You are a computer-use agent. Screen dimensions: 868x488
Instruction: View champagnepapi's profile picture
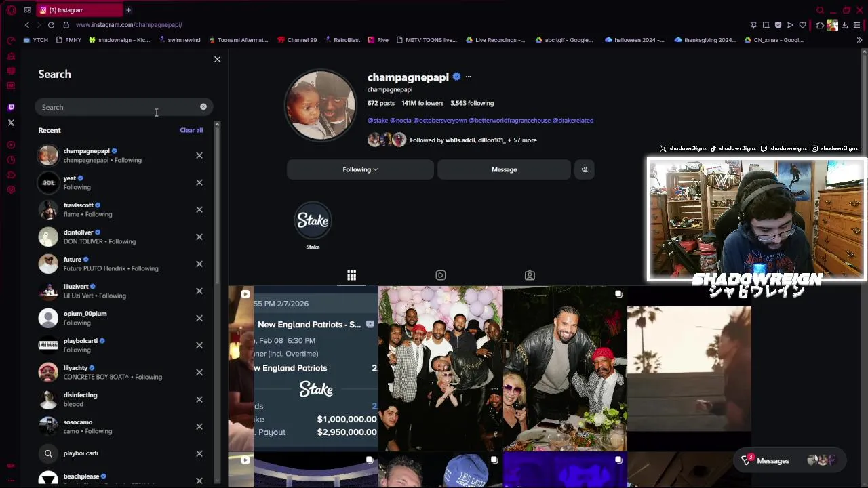[320, 105]
